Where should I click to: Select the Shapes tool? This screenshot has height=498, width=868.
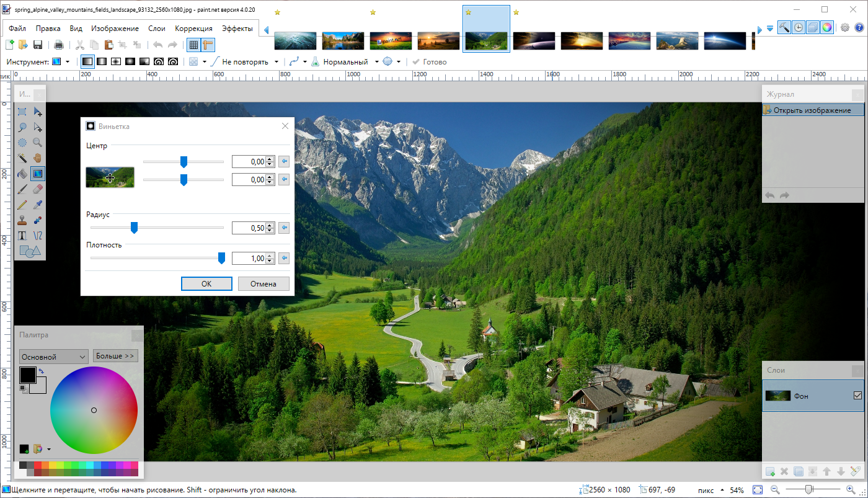click(x=30, y=251)
